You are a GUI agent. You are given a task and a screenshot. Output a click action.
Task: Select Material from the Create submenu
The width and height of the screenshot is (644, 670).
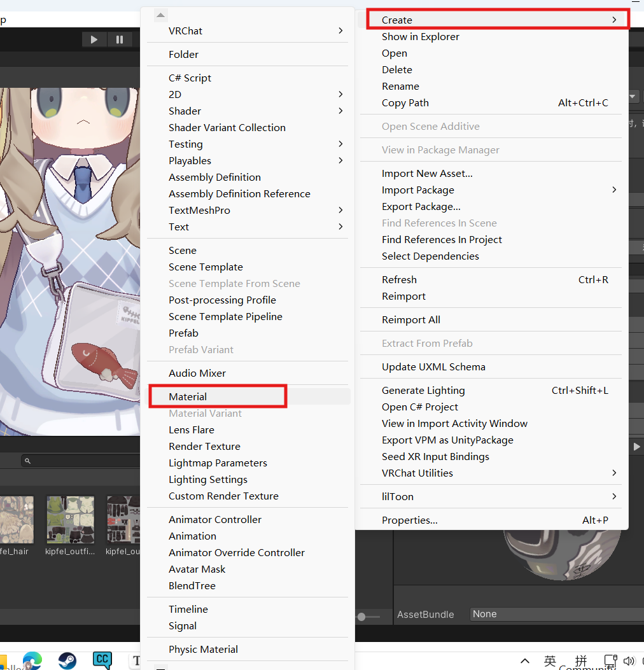[188, 396]
